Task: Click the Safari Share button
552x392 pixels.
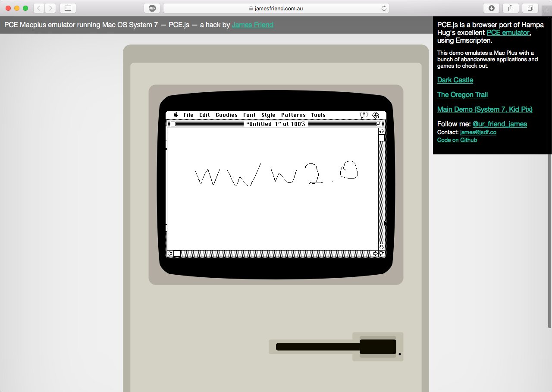Action: (511, 8)
